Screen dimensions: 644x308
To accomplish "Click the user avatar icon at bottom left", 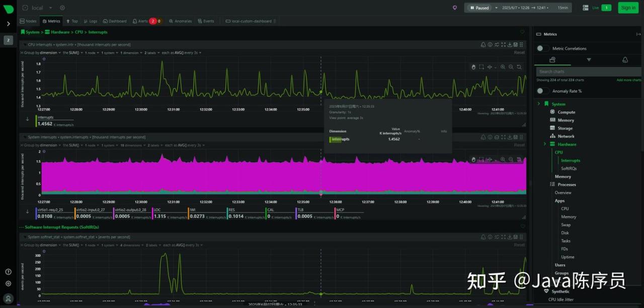I will [x=8, y=298].
